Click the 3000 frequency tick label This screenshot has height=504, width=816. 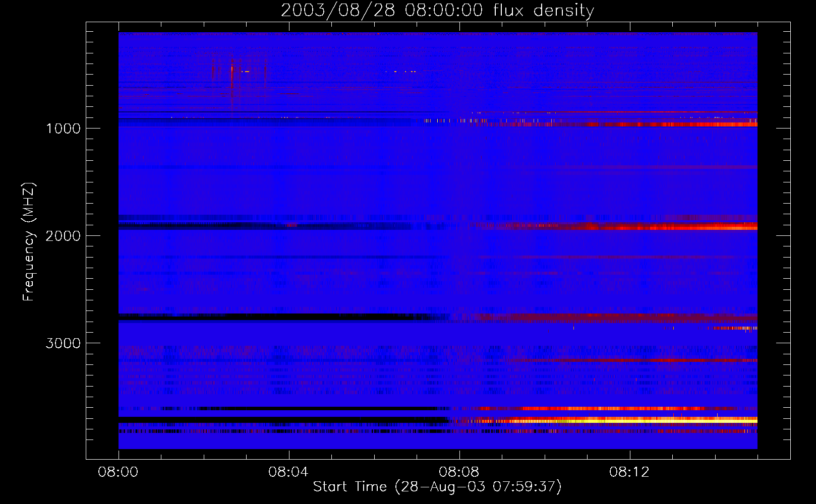pyautogui.click(x=63, y=343)
